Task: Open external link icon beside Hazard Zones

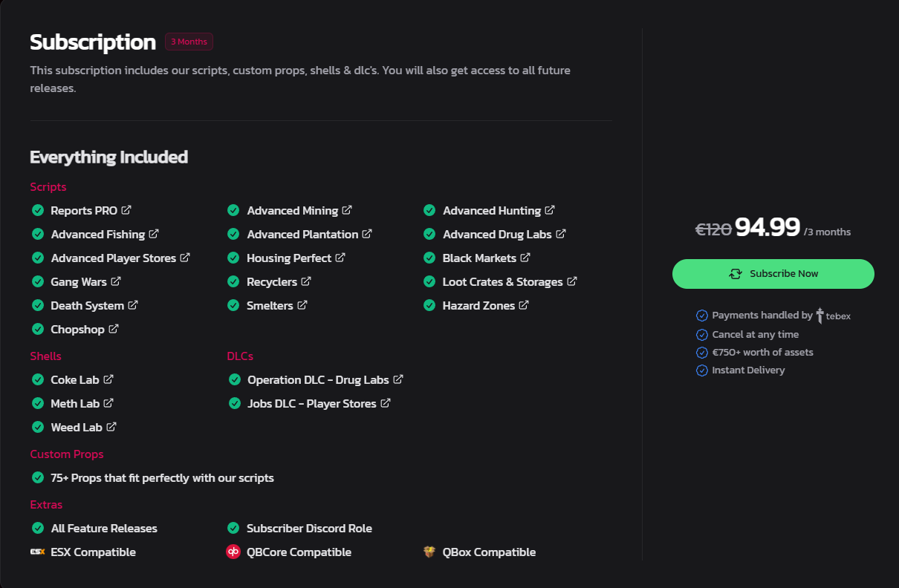Action: click(524, 305)
